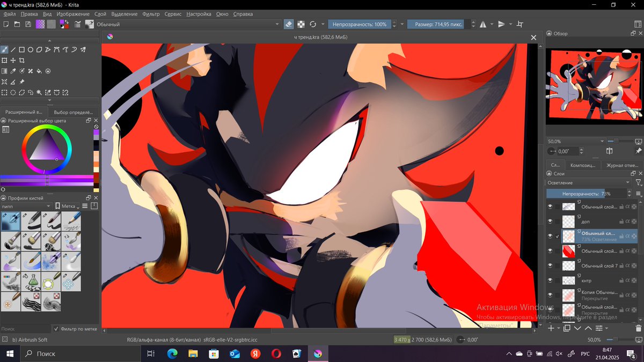
Task: Hide the 'кнтр' layer
Action: [x=550, y=280]
